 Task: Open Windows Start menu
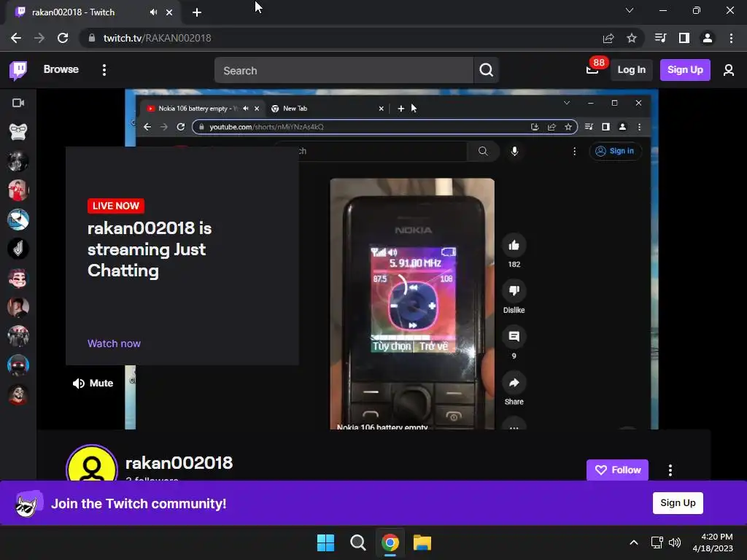pyautogui.click(x=326, y=542)
